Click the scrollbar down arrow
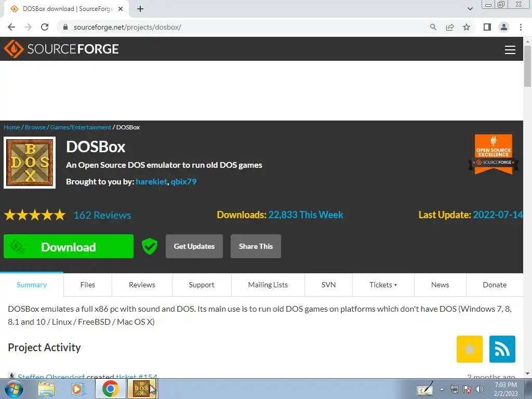The height and width of the screenshot is (399, 532). point(527,374)
